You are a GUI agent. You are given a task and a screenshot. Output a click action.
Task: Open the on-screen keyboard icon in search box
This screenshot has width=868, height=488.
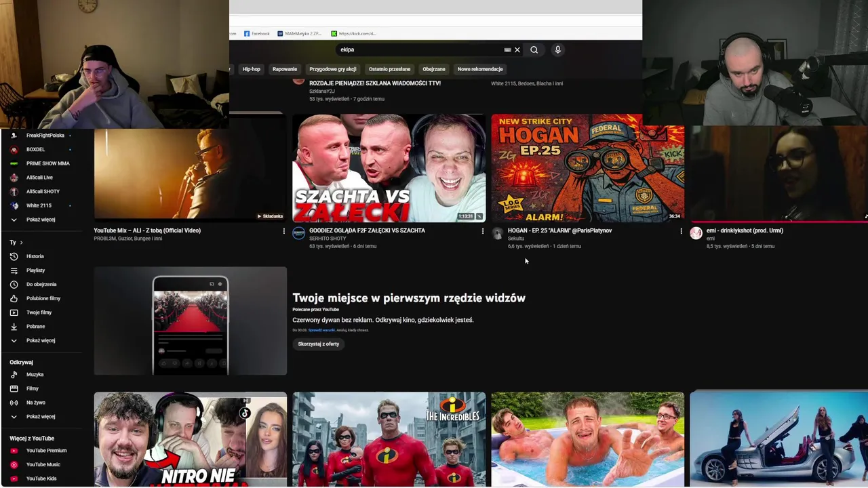click(507, 49)
